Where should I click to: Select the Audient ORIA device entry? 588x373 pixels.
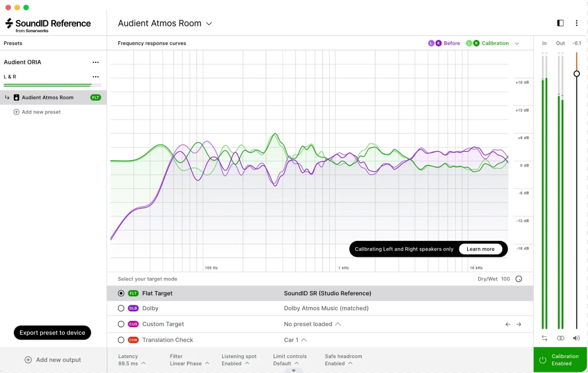(22, 62)
